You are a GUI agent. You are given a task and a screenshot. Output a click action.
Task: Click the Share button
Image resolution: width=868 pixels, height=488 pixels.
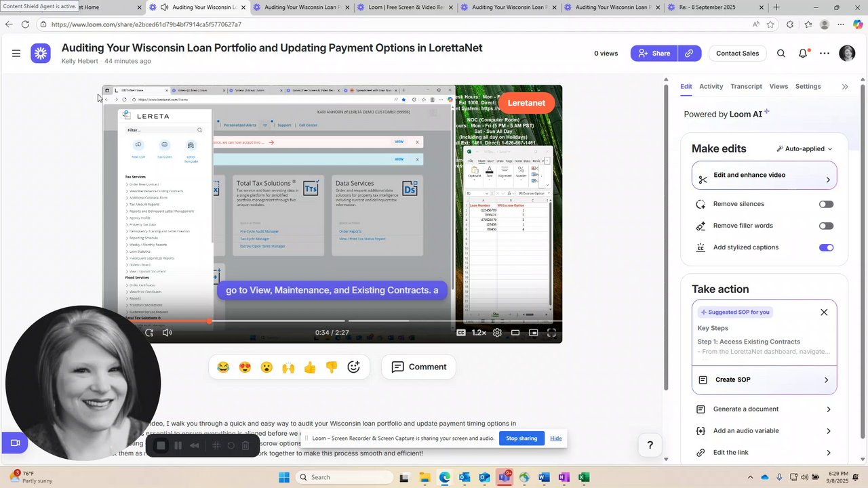pos(653,54)
